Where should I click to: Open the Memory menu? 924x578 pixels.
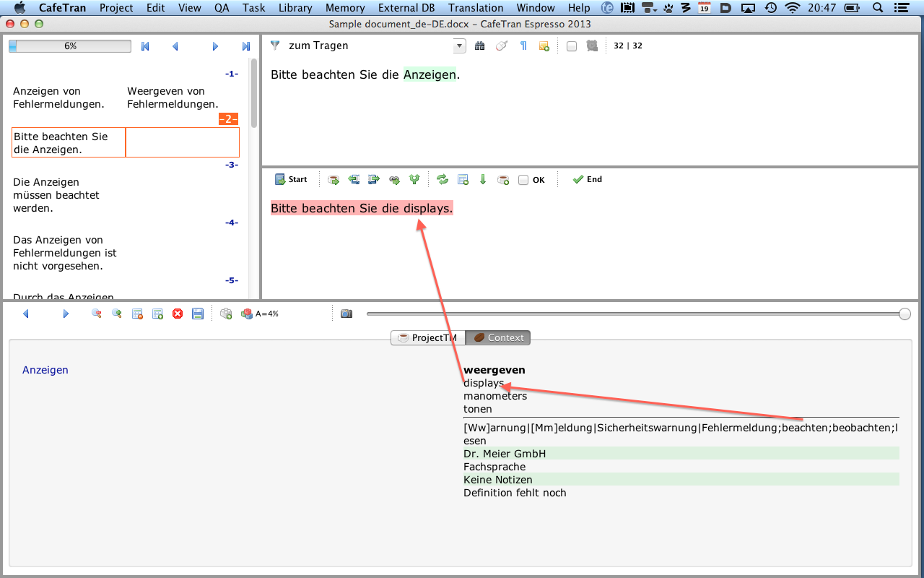coord(345,8)
